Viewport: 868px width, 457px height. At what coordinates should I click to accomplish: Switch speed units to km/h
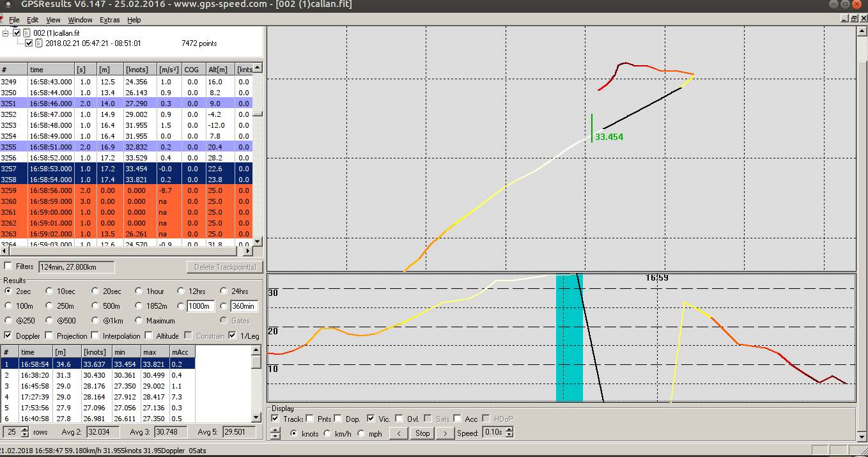pos(327,433)
